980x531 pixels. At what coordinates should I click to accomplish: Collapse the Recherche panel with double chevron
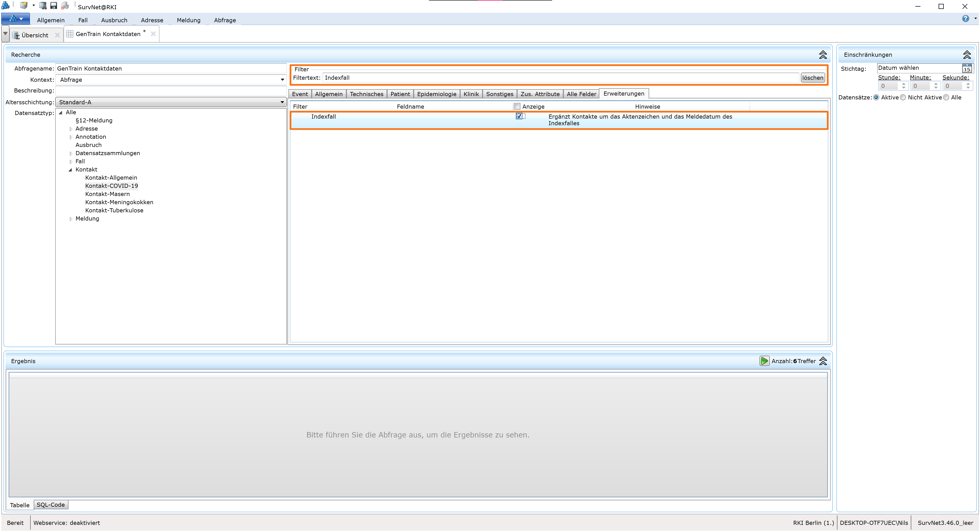[x=823, y=55]
